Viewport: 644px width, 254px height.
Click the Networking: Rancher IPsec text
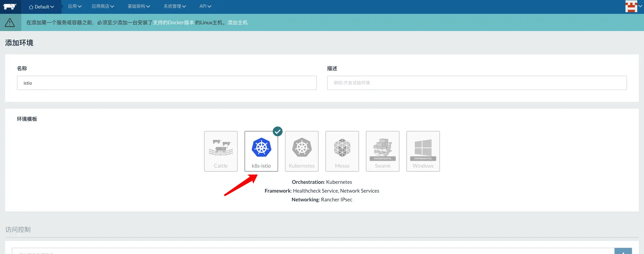click(322, 200)
